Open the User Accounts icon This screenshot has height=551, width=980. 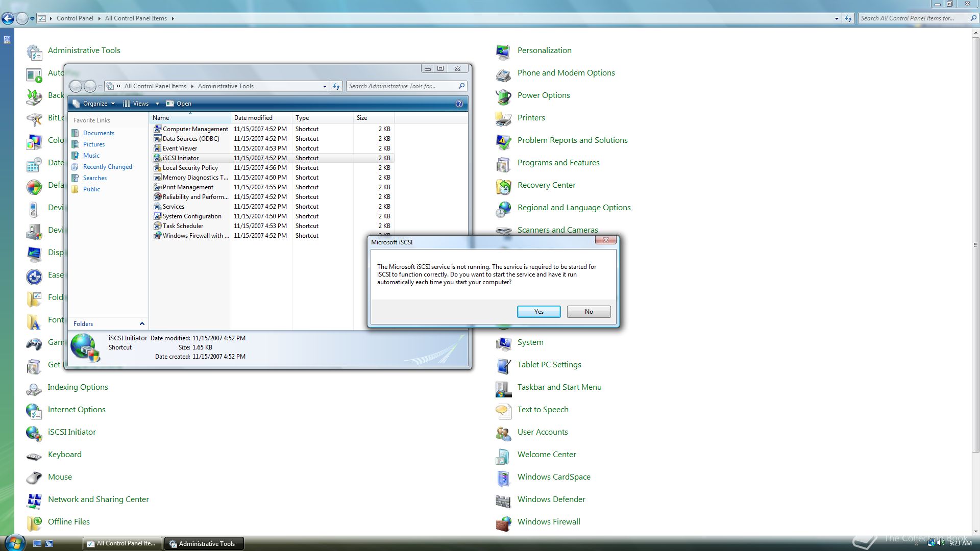(503, 433)
